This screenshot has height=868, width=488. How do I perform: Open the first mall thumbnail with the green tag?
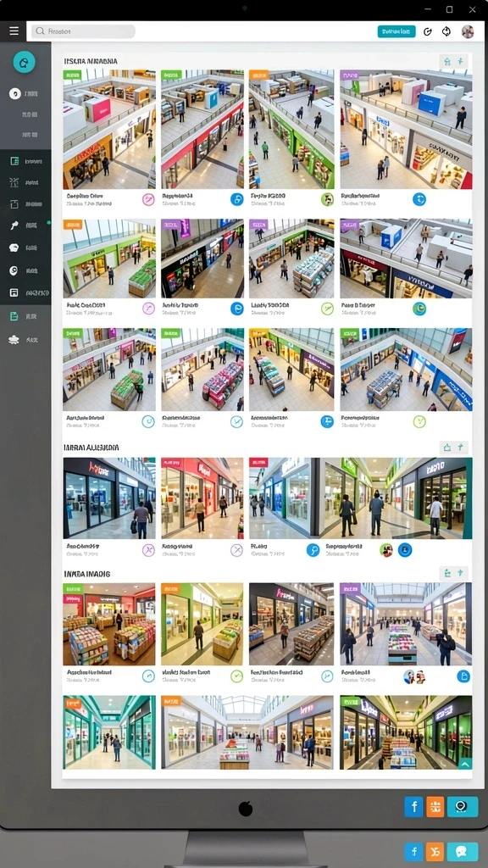click(109, 130)
